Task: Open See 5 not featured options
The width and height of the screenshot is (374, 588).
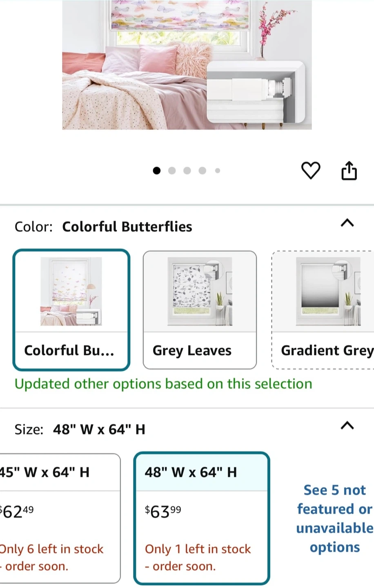Action: 334,518
